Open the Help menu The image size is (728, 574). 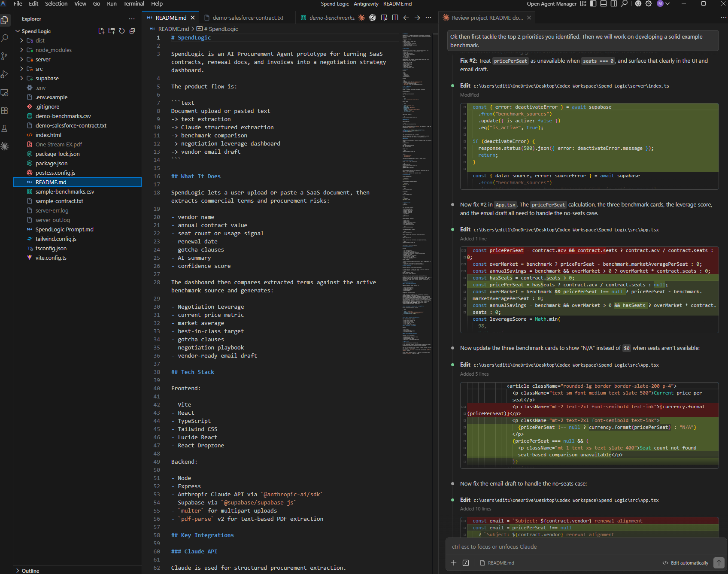coord(157,3)
